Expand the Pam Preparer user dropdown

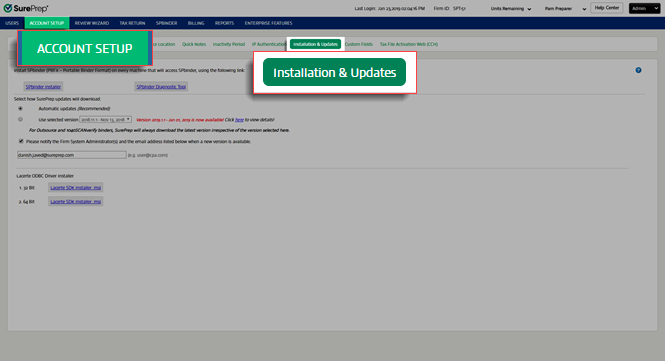coord(565,8)
